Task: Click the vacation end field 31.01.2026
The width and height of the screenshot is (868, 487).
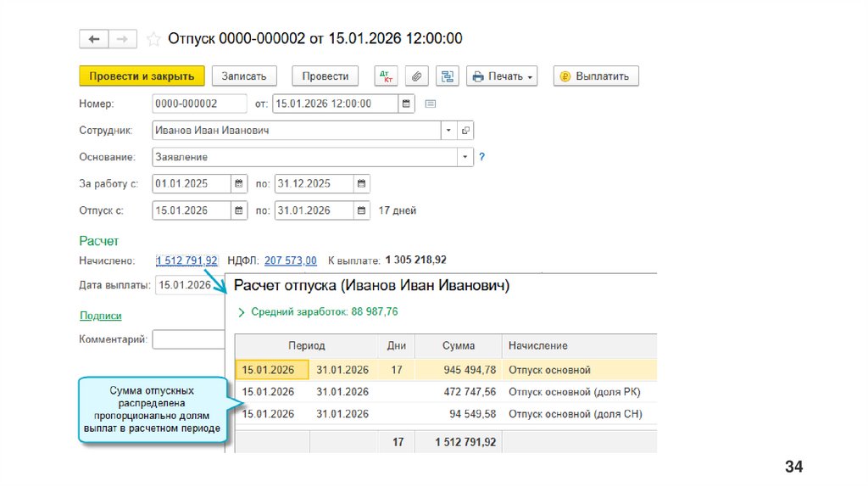Action: click(x=314, y=210)
